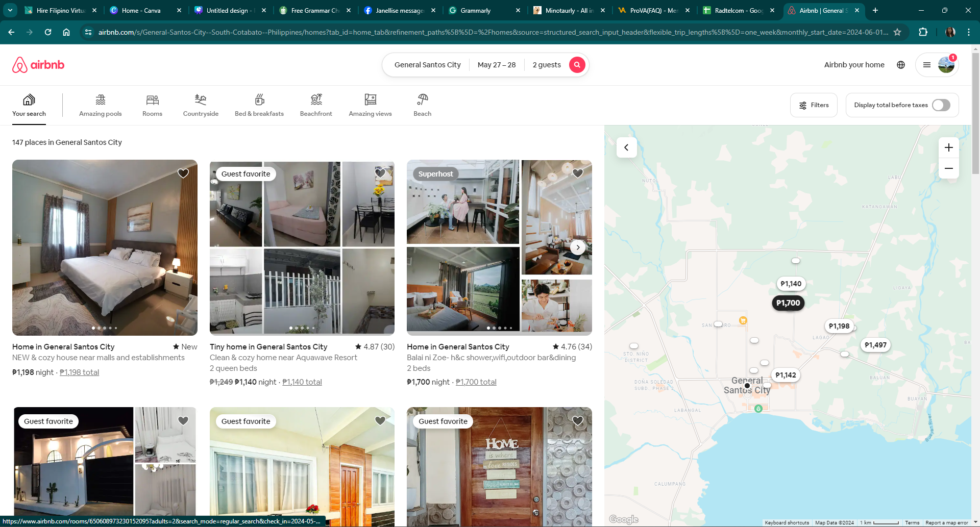This screenshot has height=527, width=980.
Task: Select the Countryside category
Action: (201, 106)
